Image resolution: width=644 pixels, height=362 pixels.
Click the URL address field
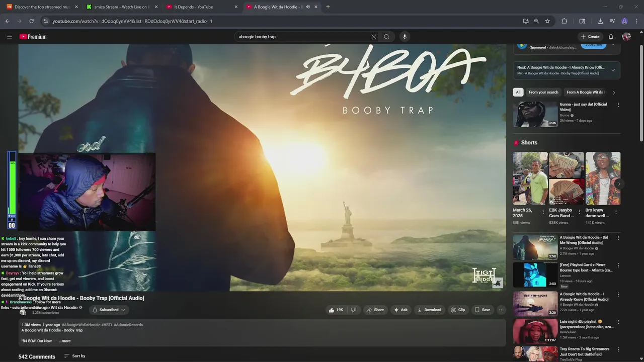(282, 21)
